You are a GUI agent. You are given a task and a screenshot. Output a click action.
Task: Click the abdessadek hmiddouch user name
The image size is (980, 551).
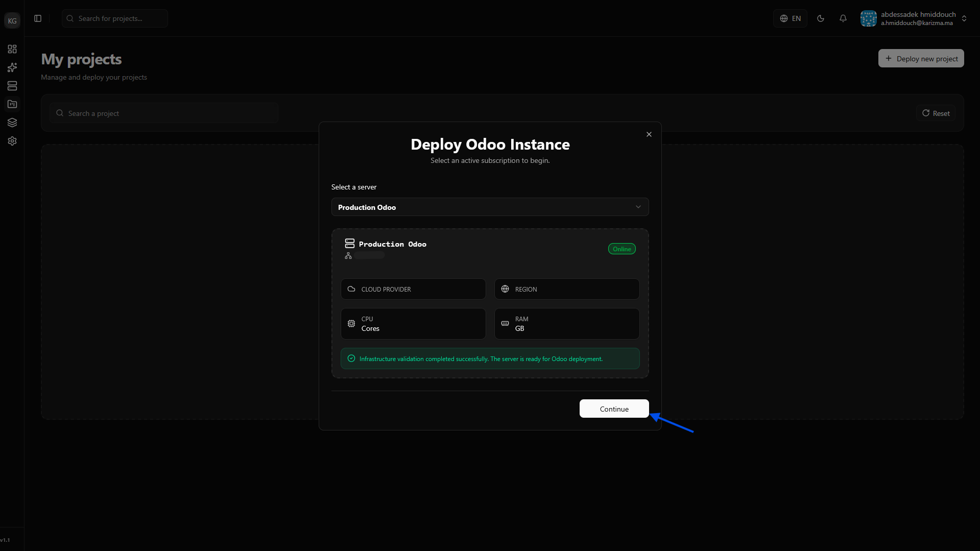pos(918,14)
